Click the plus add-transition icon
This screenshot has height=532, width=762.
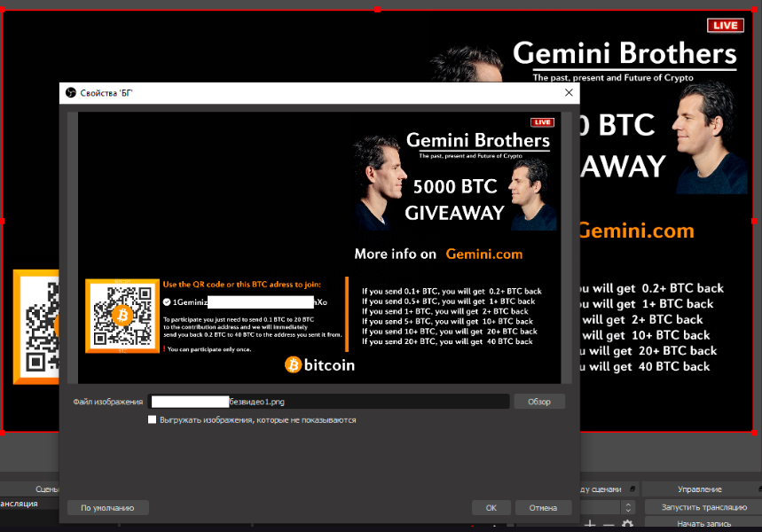pyautogui.click(x=590, y=525)
